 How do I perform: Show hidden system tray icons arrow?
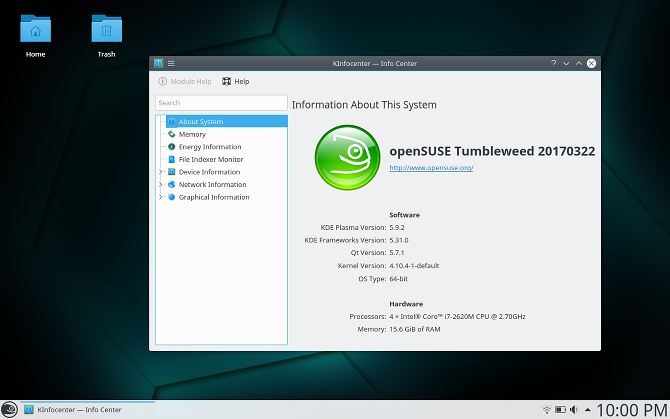pos(588,410)
